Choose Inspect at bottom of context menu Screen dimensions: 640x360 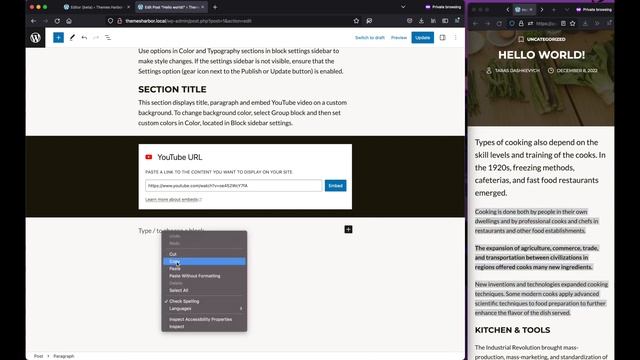click(204, 327)
